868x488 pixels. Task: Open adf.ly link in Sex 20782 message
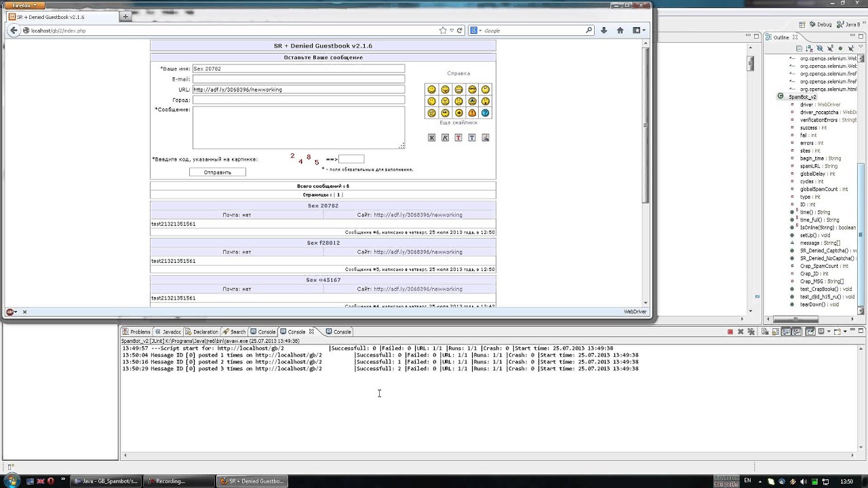click(418, 215)
